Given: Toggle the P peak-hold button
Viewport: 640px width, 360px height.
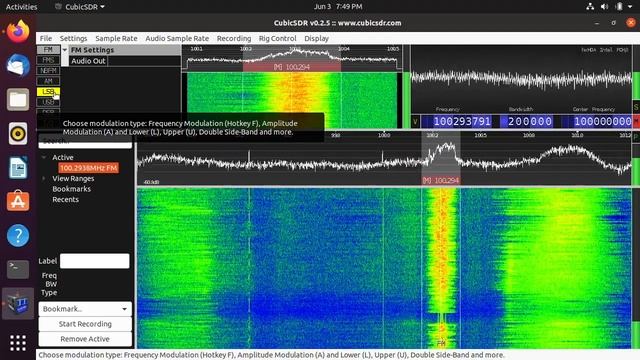Looking at the screenshot, I should (636, 138).
